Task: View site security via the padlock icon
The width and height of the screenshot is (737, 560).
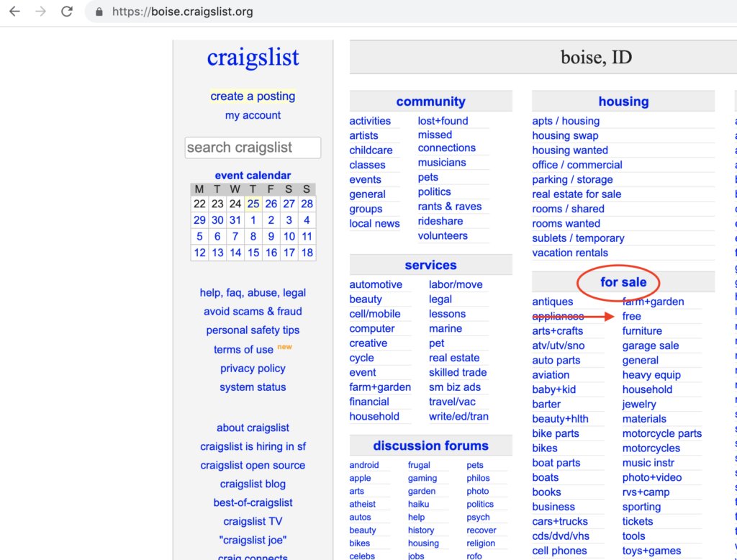Action: pos(99,12)
